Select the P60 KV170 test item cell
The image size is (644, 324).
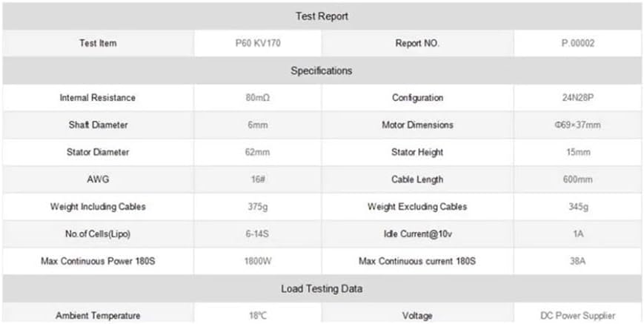click(256, 43)
